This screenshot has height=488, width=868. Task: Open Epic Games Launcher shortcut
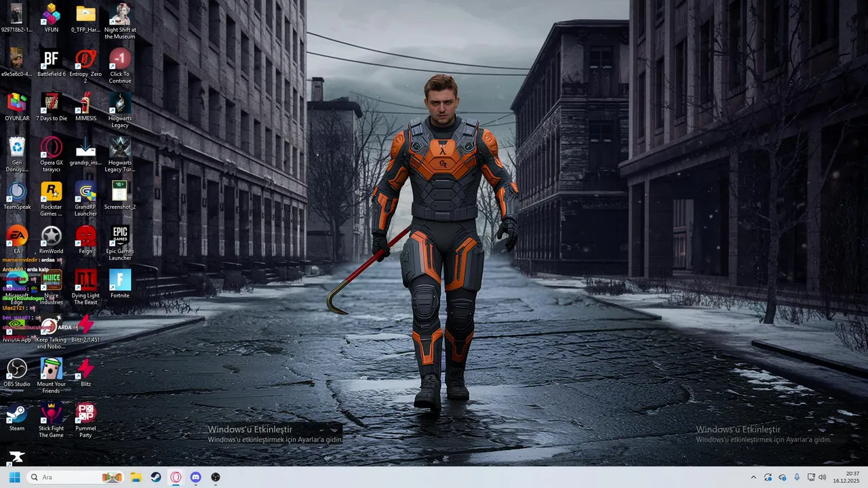120,243
